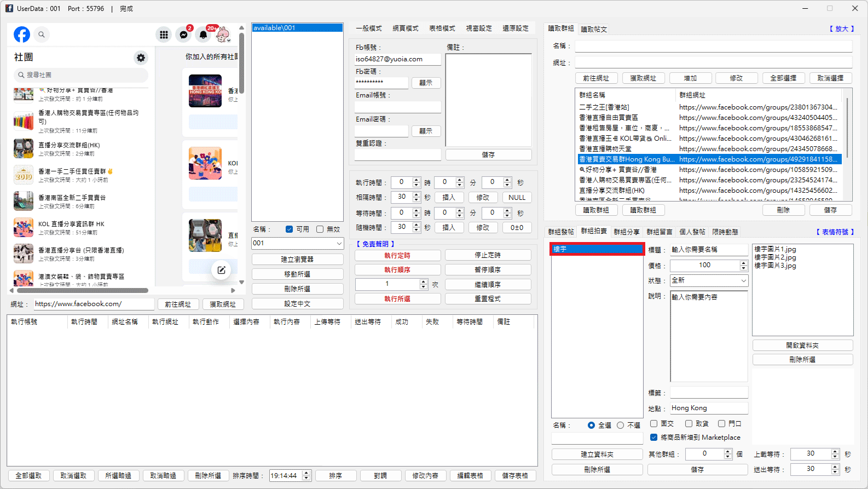Open the 香港一手二手任買任賣群 group icon
The image size is (868, 489).
point(24,175)
